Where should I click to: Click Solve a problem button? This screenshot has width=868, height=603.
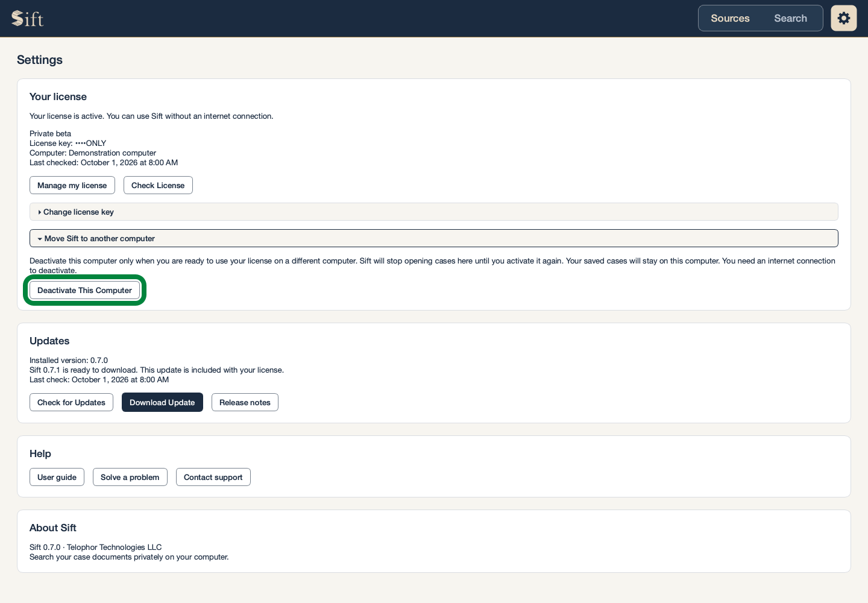pyautogui.click(x=130, y=477)
